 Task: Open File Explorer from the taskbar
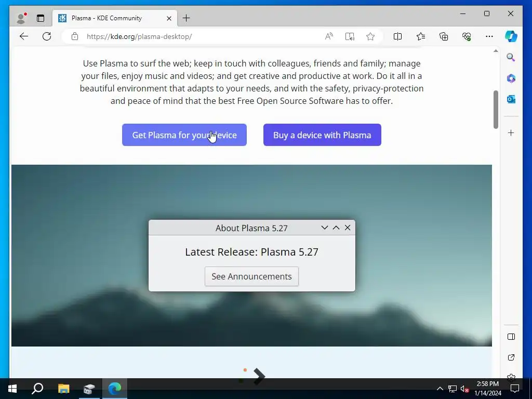click(x=63, y=389)
